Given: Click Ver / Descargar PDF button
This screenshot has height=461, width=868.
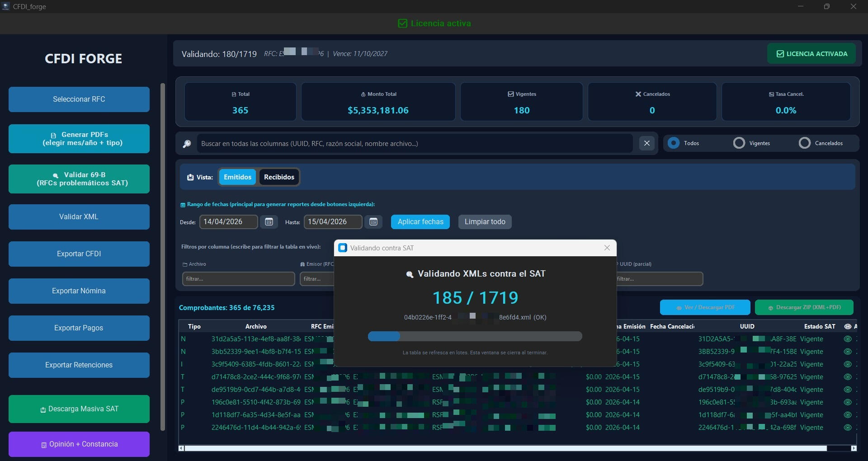Looking at the screenshot, I should click(705, 307).
